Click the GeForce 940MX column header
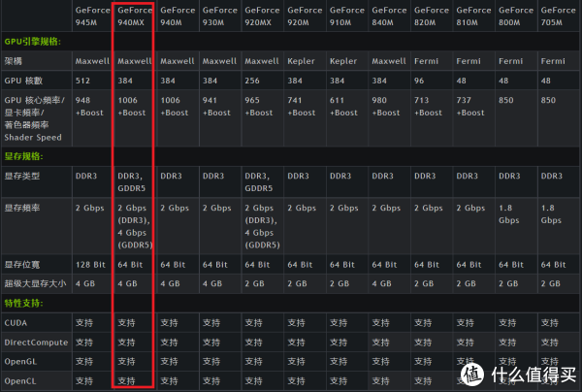 (135, 16)
